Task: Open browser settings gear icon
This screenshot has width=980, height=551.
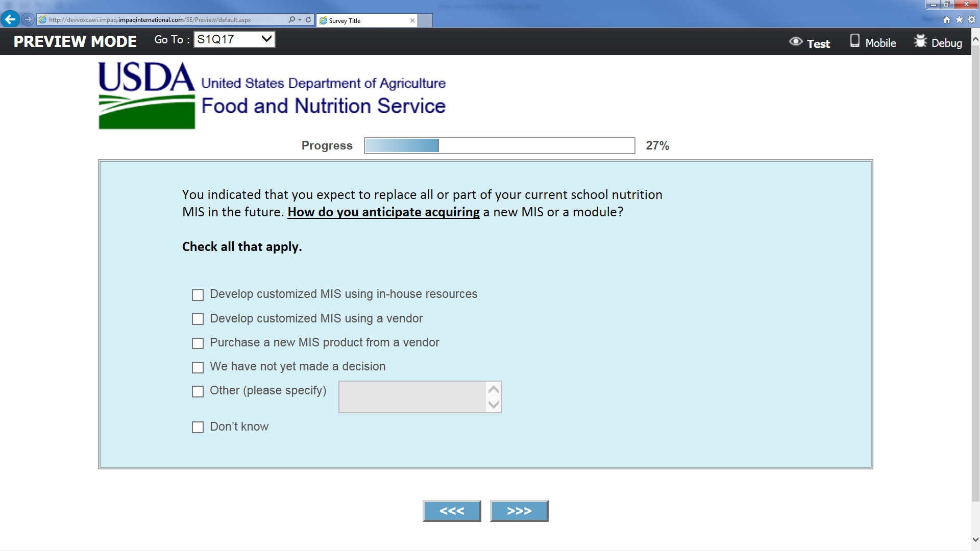Action: click(x=972, y=19)
